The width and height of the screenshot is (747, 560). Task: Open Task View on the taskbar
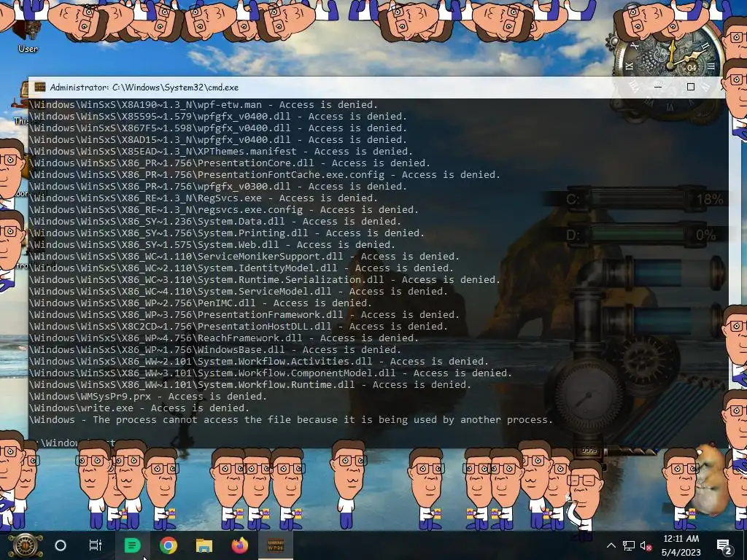click(x=96, y=545)
